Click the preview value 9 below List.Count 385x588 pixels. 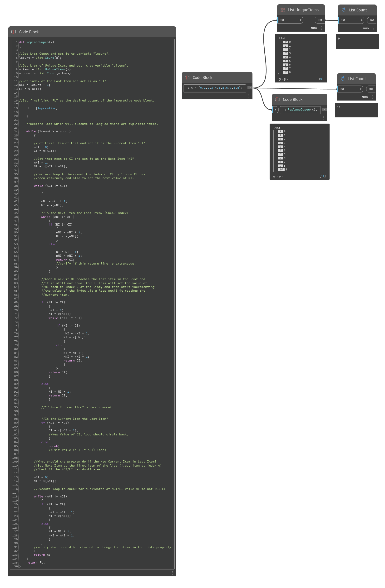pyautogui.click(x=339, y=39)
